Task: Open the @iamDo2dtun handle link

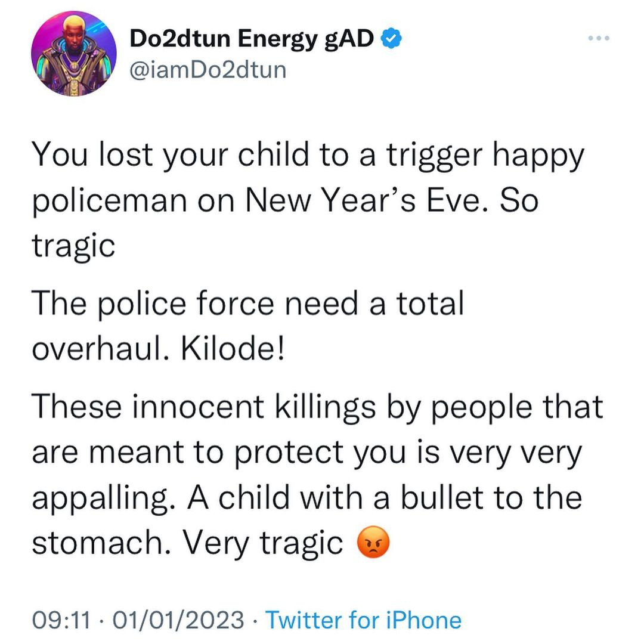Action: pyautogui.click(x=208, y=70)
